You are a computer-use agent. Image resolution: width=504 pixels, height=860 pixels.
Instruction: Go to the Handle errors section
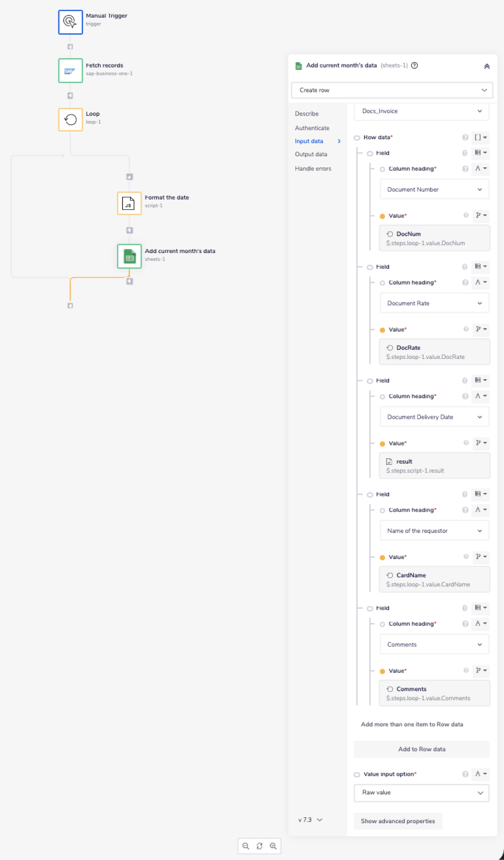pyautogui.click(x=313, y=168)
